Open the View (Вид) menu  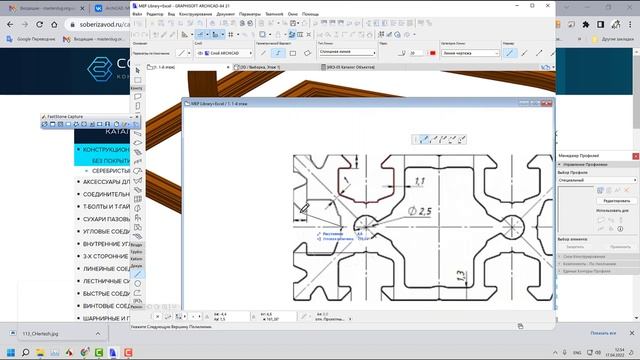pos(171,14)
